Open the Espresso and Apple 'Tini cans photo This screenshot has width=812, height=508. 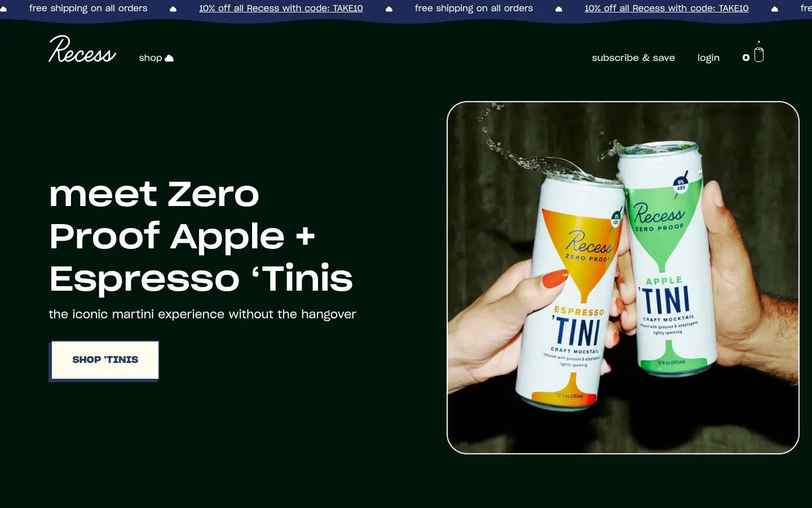pos(623,278)
